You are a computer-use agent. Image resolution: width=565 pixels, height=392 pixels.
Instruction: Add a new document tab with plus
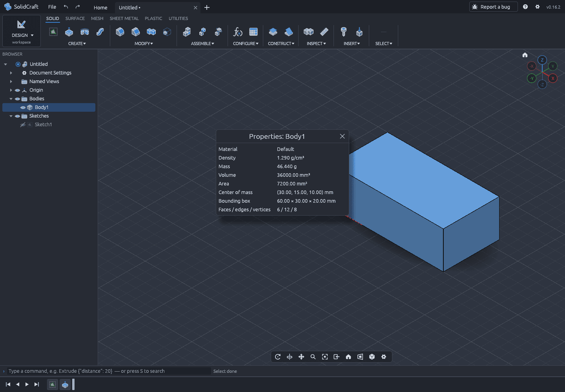(207, 7)
